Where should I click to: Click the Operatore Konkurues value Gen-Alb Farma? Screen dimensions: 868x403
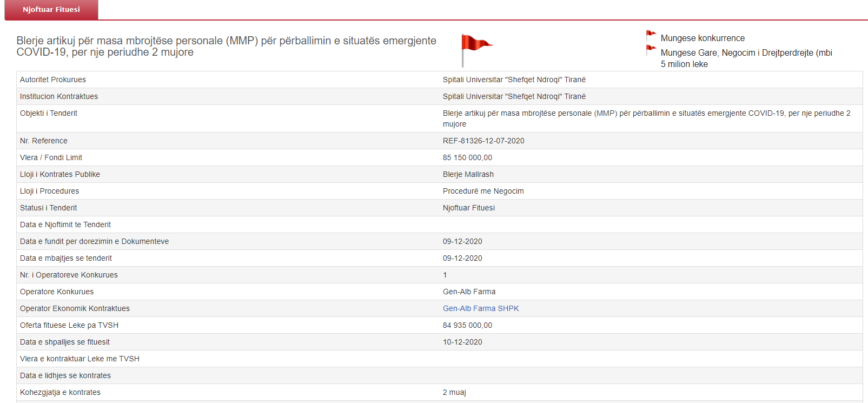[x=469, y=292]
